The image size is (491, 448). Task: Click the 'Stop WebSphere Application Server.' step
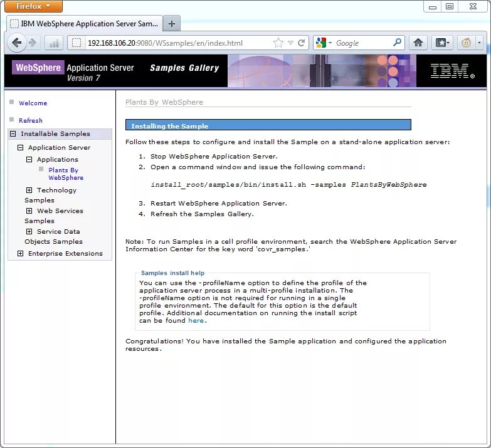(214, 156)
